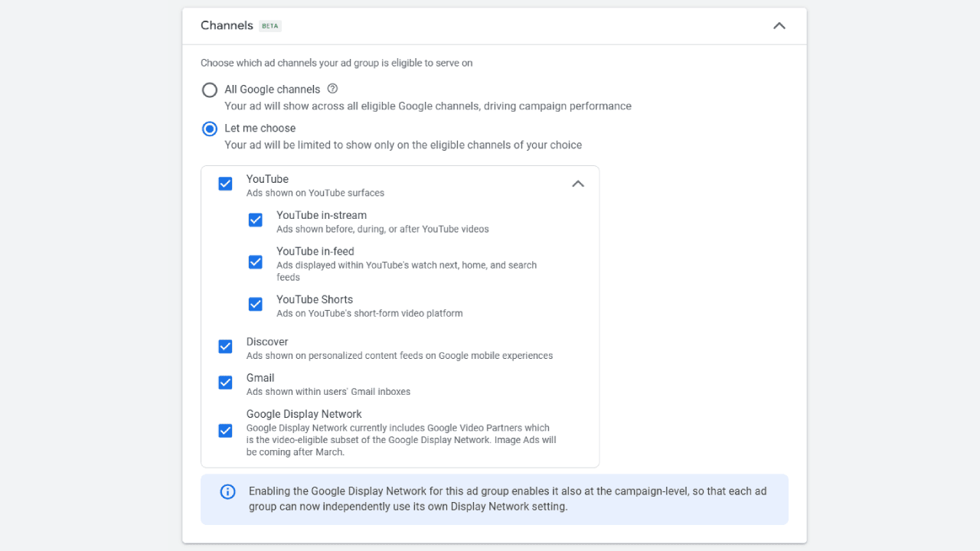This screenshot has width=980, height=551.
Task: Click the info icon in the blue notice
Action: [x=227, y=492]
